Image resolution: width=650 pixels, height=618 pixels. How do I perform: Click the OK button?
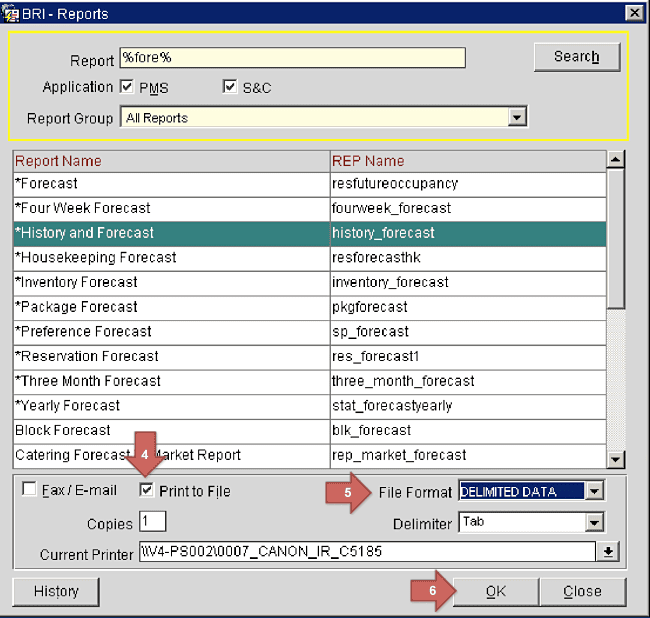click(x=495, y=591)
